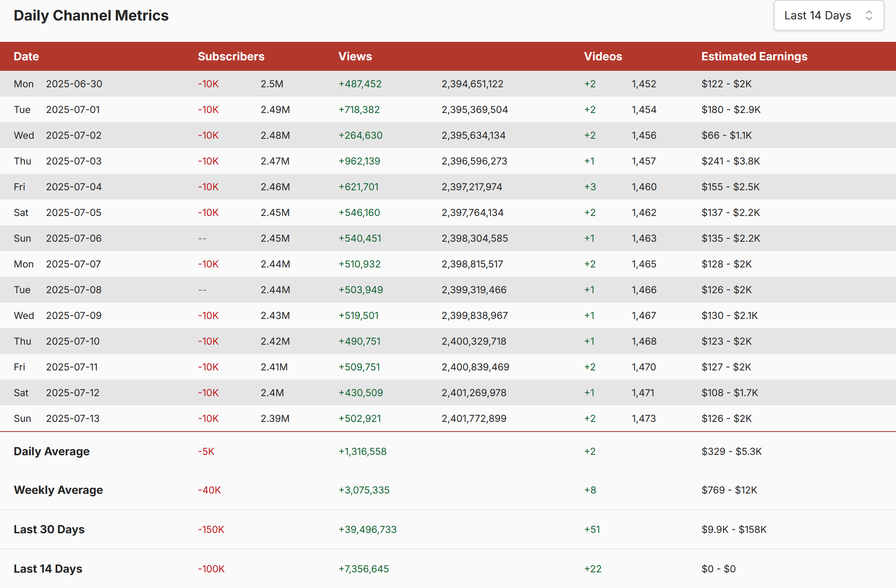Image resolution: width=896 pixels, height=588 pixels.
Task: Click weekly average views +3,075,335
Action: coord(364,490)
